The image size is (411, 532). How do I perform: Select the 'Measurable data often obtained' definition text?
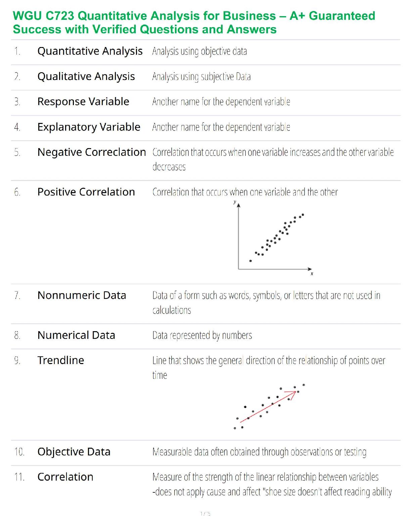pyautogui.click(x=259, y=452)
